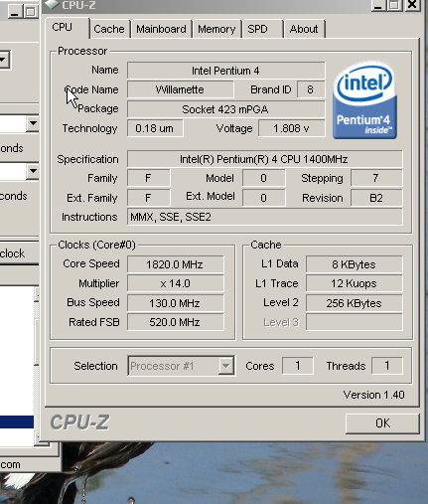Image resolution: width=428 pixels, height=504 pixels.
Task: Click the empty Level 3 cache field
Action: 354,322
